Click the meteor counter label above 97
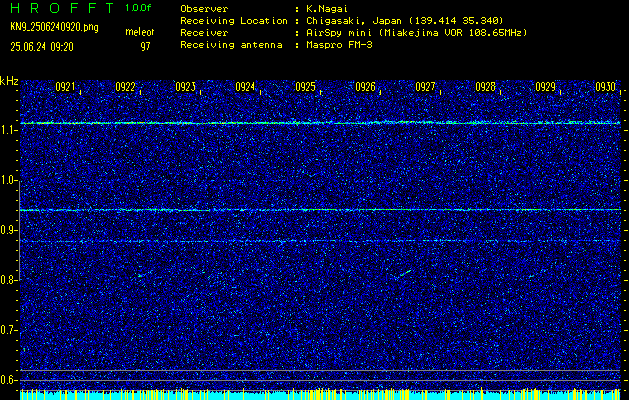The width and height of the screenshot is (629, 400). click(140, 32)
